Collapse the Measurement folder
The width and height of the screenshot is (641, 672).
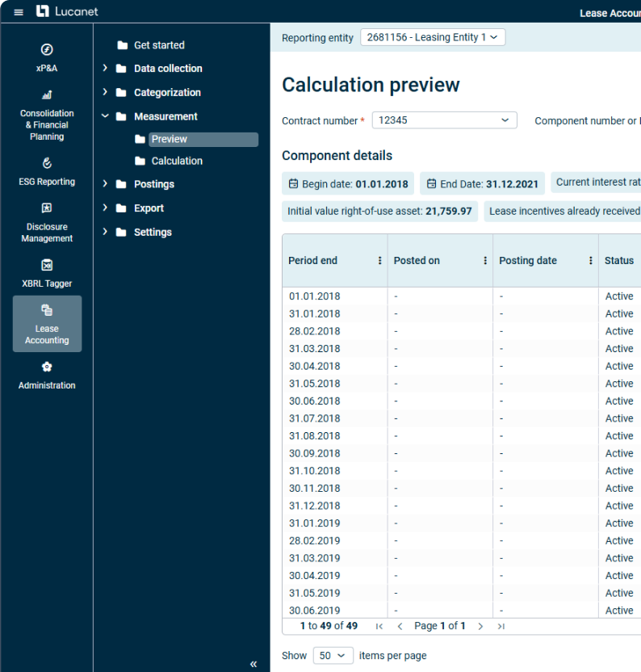click(x=105, y=116)
